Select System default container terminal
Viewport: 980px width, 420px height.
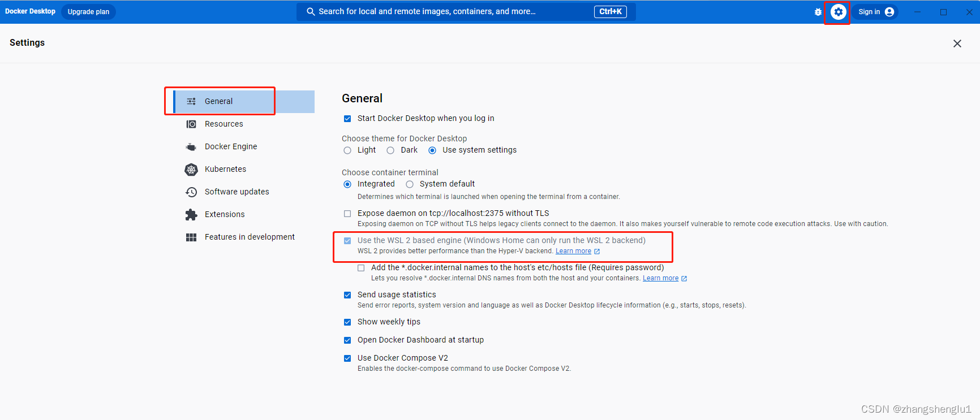point(410,184)
